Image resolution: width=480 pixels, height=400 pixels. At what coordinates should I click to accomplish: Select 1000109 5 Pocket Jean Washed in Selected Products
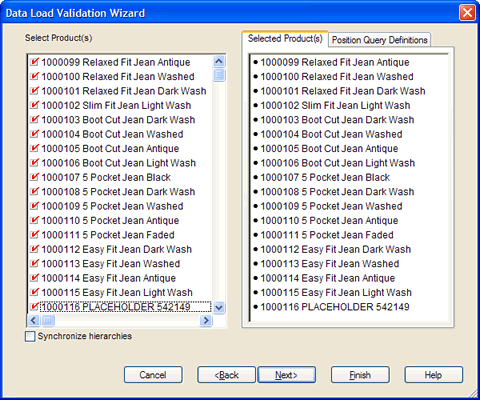click(x=328, y=206)
